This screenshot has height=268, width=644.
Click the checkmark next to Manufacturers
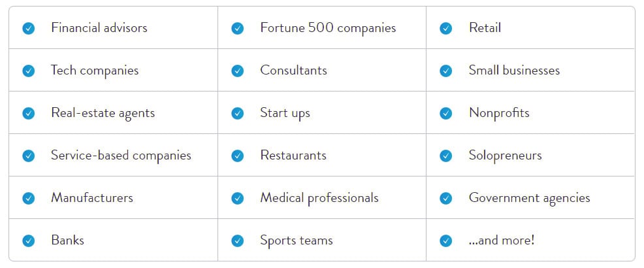pyautogui.click(x=29, y=198)
